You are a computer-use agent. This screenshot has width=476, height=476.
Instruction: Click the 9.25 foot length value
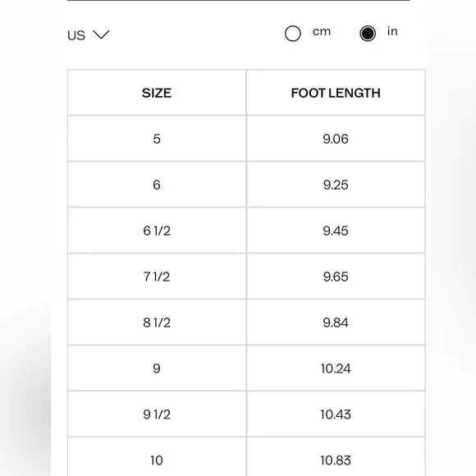click(336, 185)
